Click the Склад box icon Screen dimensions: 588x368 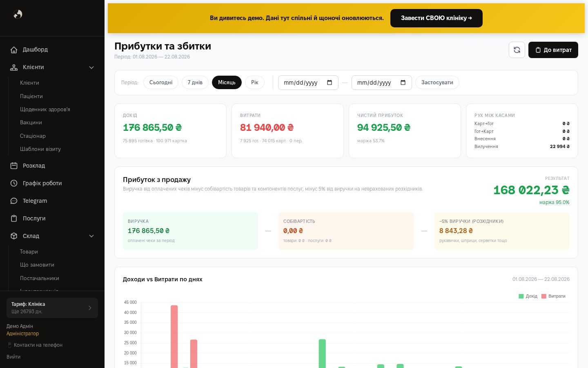(14, 236)
